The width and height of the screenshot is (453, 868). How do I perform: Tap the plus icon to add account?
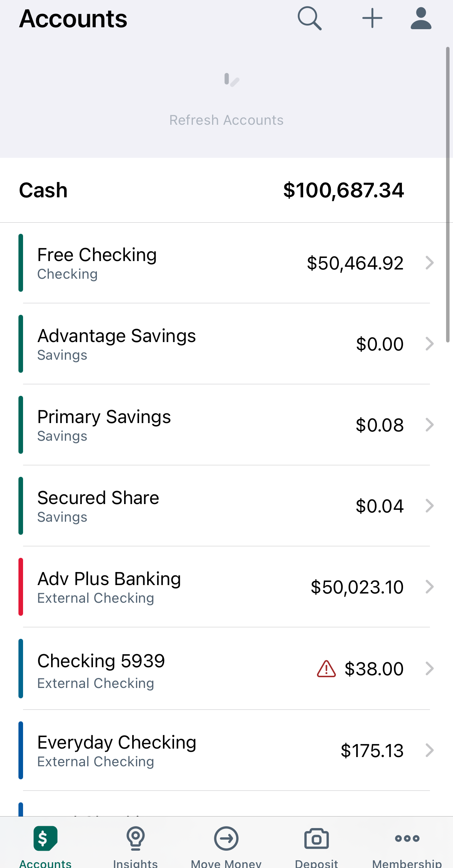click(372, 18)
